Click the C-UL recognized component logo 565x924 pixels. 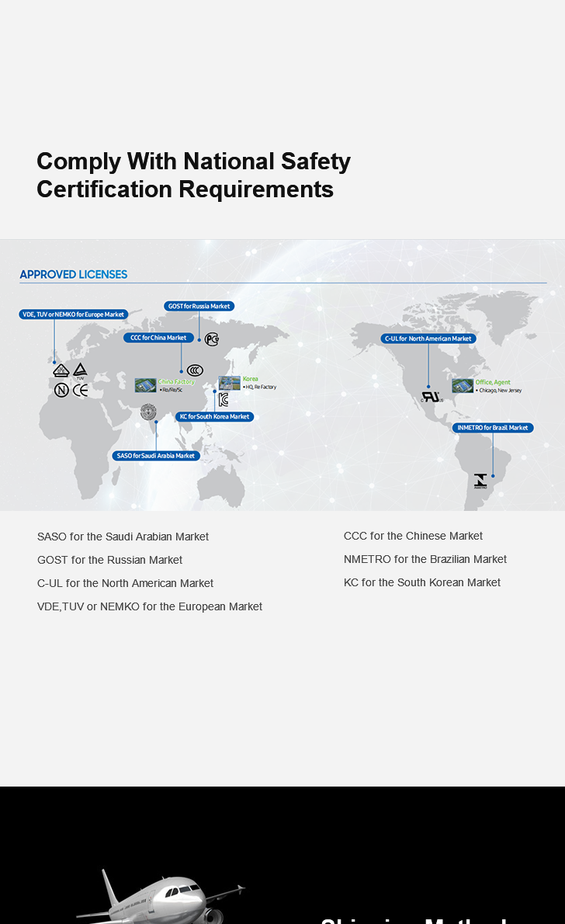(x=431, y=397)
